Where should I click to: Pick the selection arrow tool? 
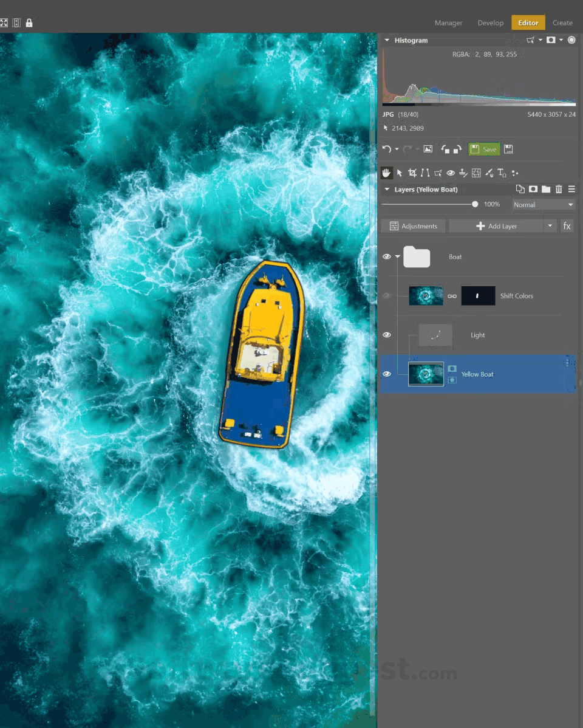click(x=400, y=173)
